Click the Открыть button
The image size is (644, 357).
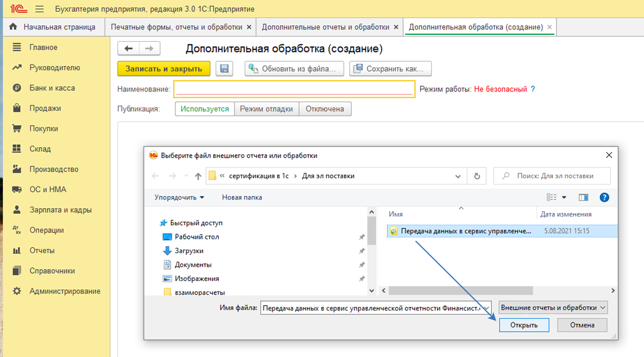pyautogui.click(x=524, y=325)
